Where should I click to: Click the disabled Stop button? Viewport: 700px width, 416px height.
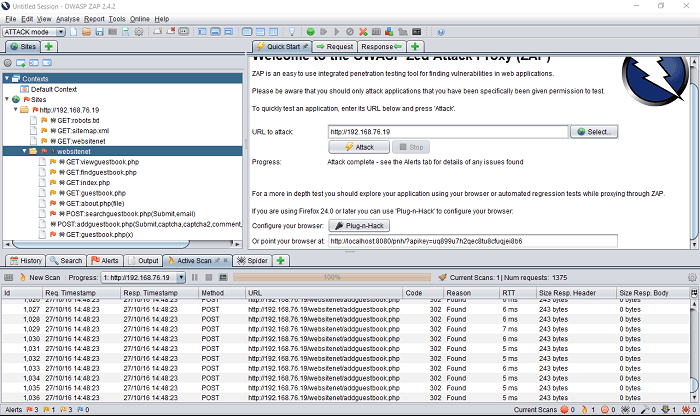tap(411, 147)
